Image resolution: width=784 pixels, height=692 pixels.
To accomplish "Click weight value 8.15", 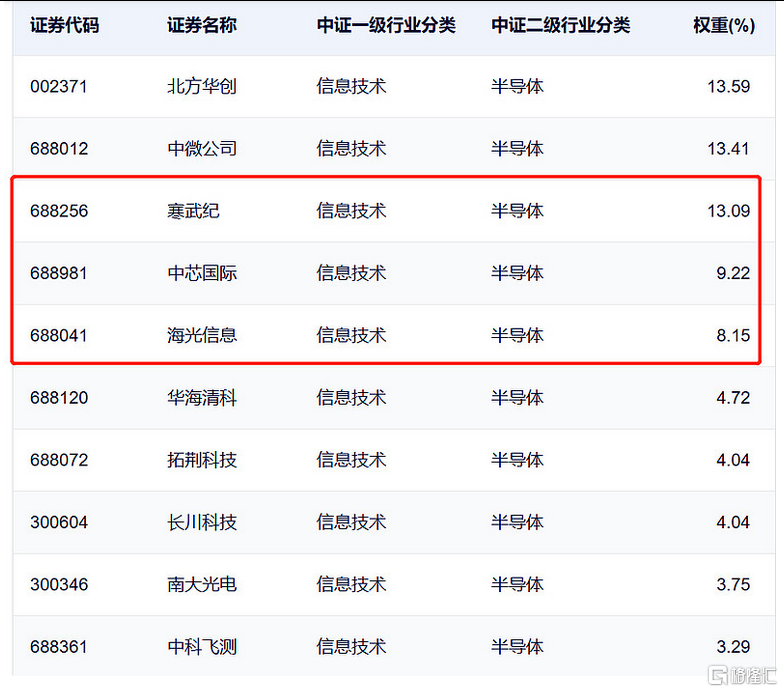I will [733, 336].
